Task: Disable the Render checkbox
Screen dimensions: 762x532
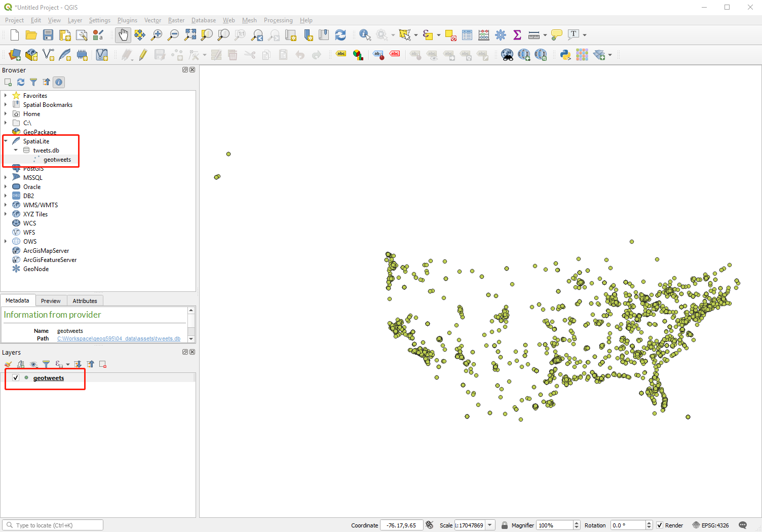Action: (659, 525)
